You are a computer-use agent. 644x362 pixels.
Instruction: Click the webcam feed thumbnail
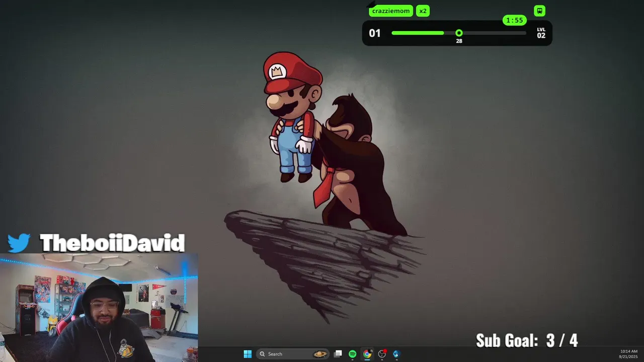pos(99,308)
